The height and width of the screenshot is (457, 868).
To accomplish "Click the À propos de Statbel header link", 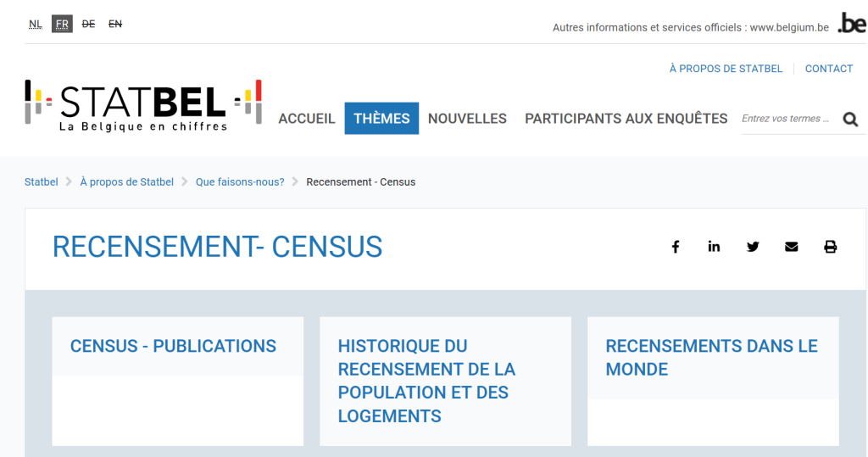I will pyautogui.click(x=726, y=69).
